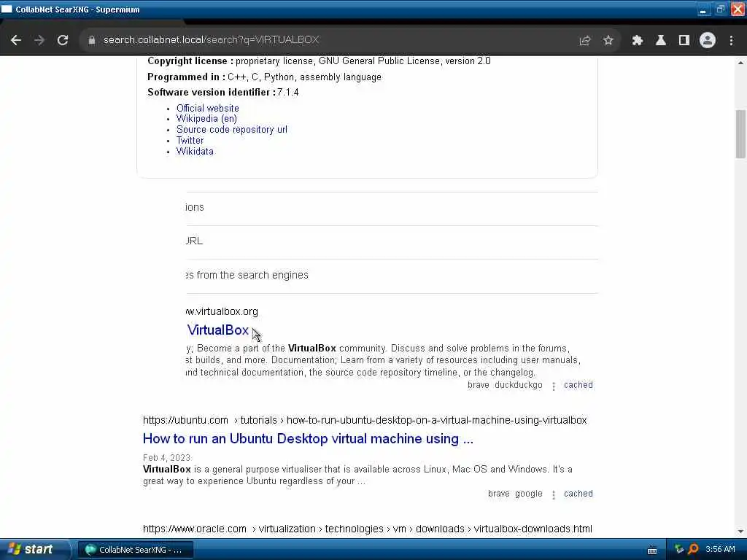The image size is (747, 560).
Task: Open options dots beside Ubuntu cached
Action: (x=553, y=495)
